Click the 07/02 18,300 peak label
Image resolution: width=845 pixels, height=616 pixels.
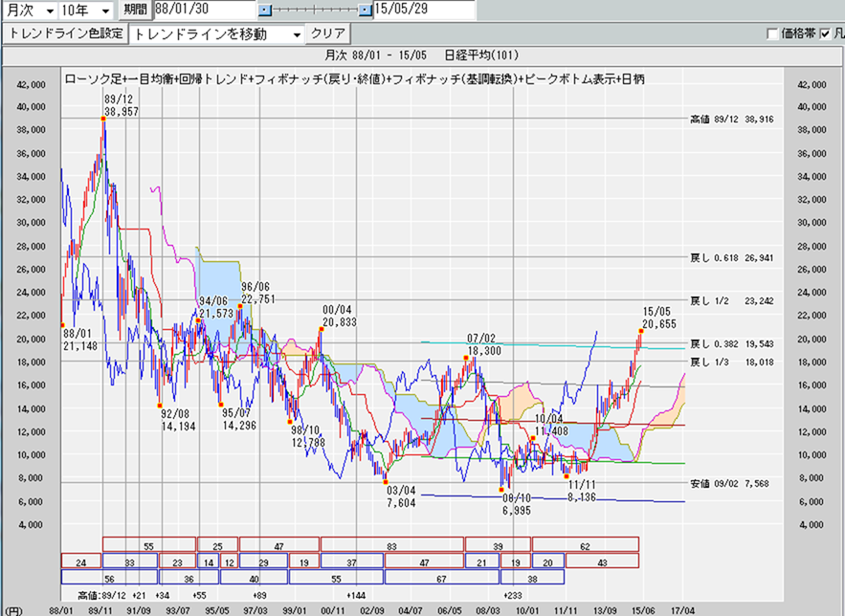pos(484,344)
